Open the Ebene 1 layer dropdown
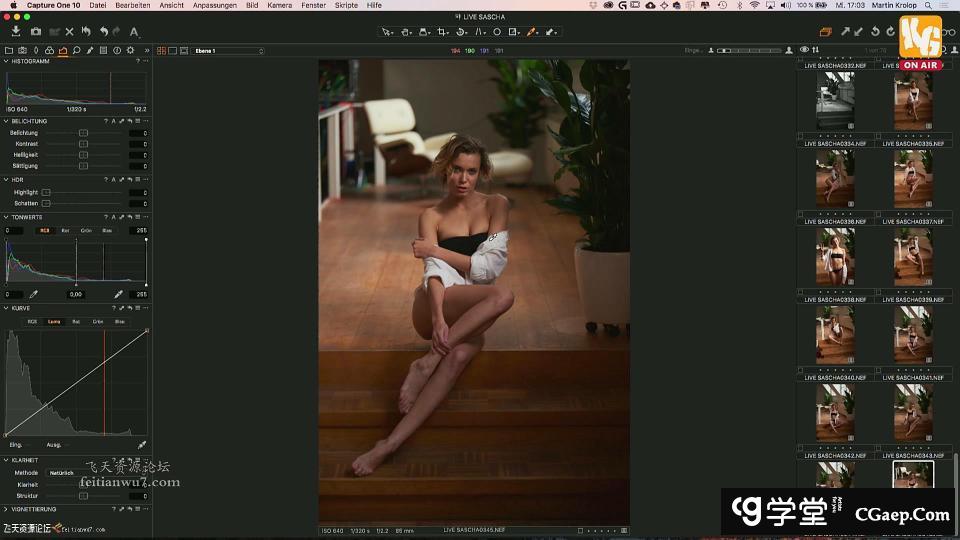 coord(229,50)
